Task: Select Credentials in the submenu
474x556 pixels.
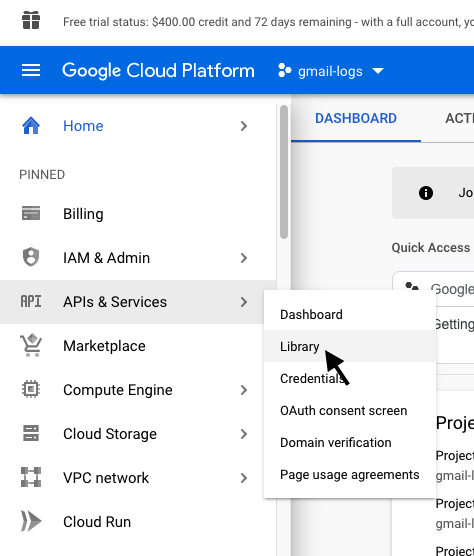Action: click(x=350, y=378)
